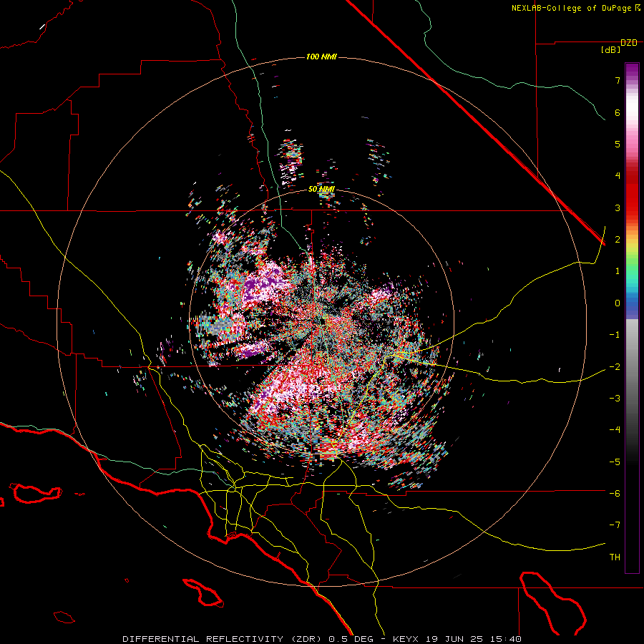
Task: Click the purple top of the color bar
Action: click(632, 71)
